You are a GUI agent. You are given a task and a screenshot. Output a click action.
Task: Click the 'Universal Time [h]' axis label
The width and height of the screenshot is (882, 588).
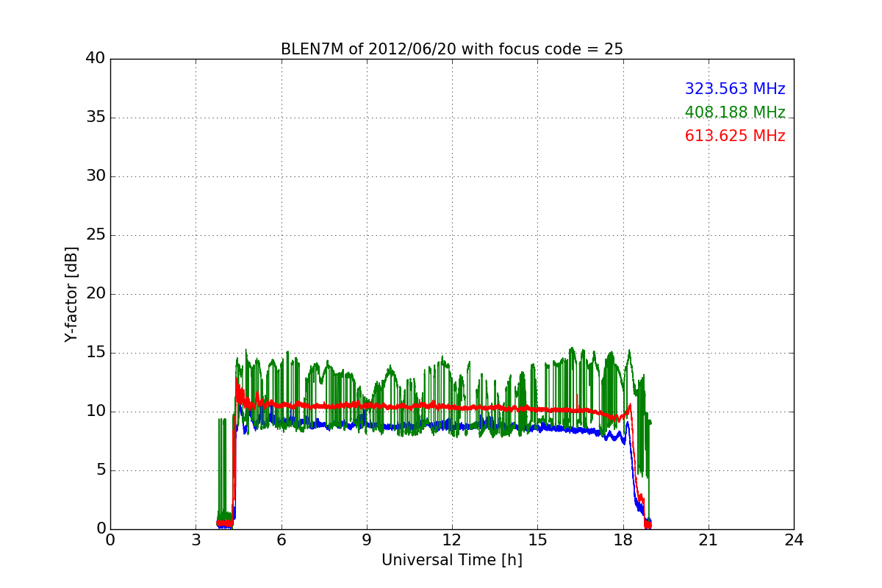(452, 560)
